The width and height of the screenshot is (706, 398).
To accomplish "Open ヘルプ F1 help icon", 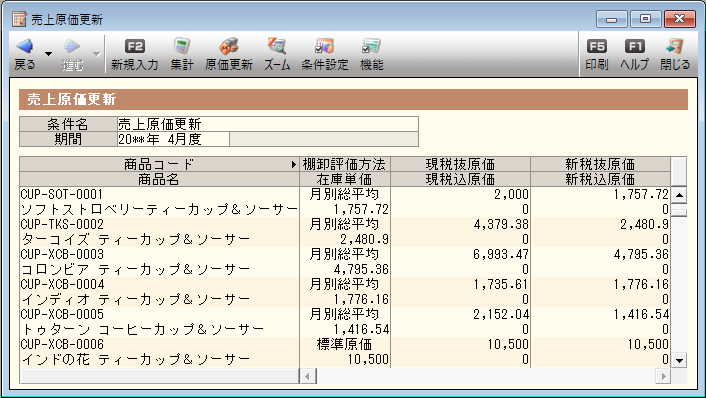I will [634, 46].
